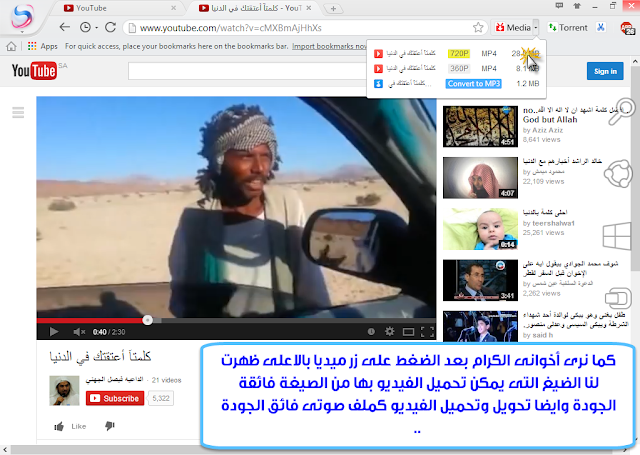Screen dimensions: 640x455
Task: Switch to the first YouTube tab
Action: [116, 8]
